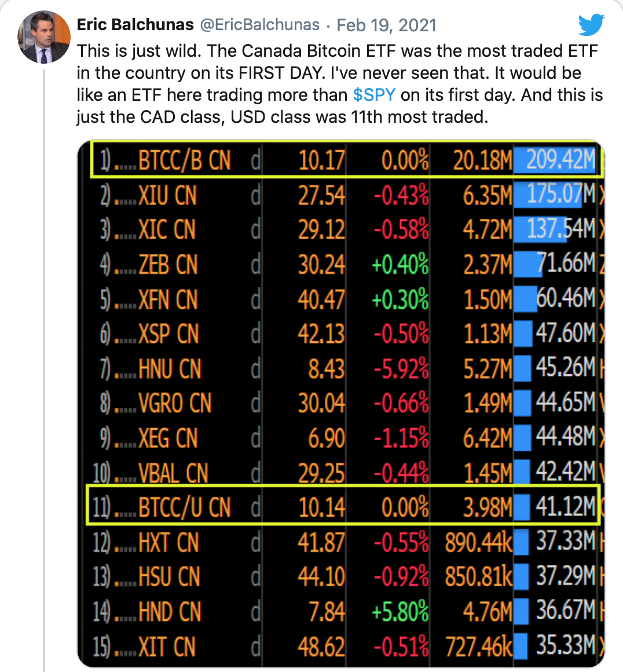The image size is (623, 672).
Task: Click the 41.12M value in BTCC/U row
Action: (565, 507)
